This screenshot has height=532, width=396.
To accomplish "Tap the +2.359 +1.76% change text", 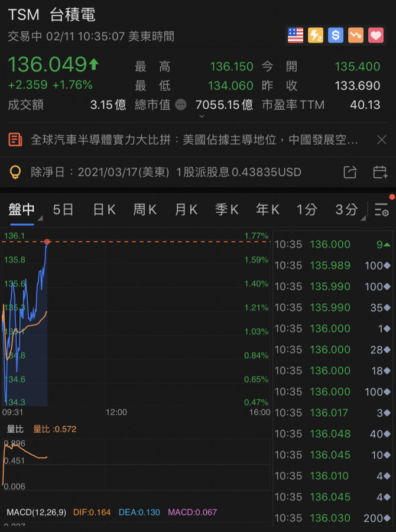I will [x=50, y=85].
